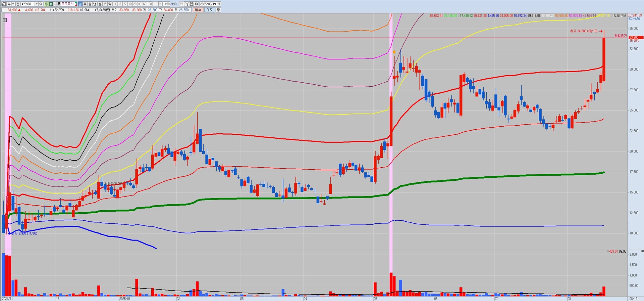The height and width of the screenshot is (301, 644).
Task: Open chart settings gear icon
Action: point(196,4)
